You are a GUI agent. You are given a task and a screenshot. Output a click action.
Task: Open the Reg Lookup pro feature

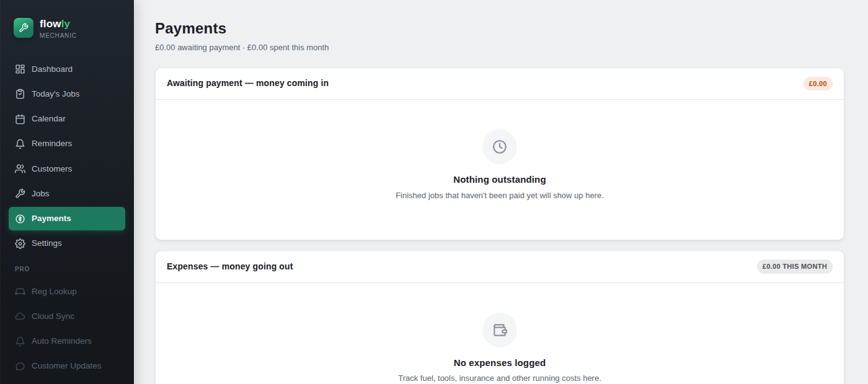(67, 292)
